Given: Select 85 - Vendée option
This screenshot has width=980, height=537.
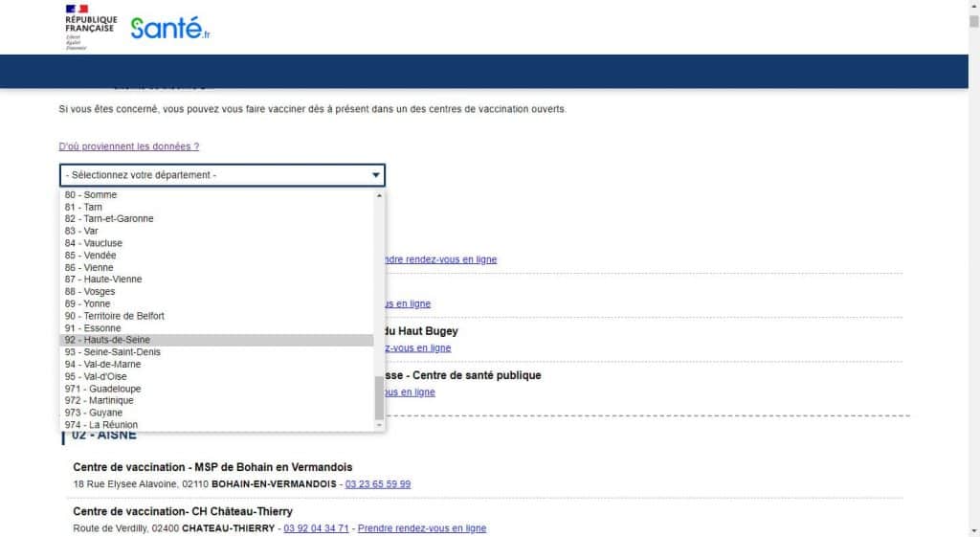Looking at the screenshot, I should (x=216, y=256).
